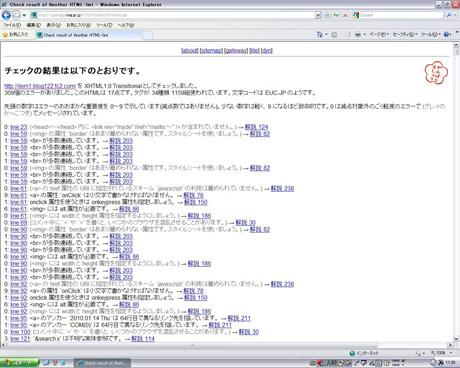The image size is (460, 368).
Task: Open the セーフティ(S) command bar menu
Action: [405, 35]
